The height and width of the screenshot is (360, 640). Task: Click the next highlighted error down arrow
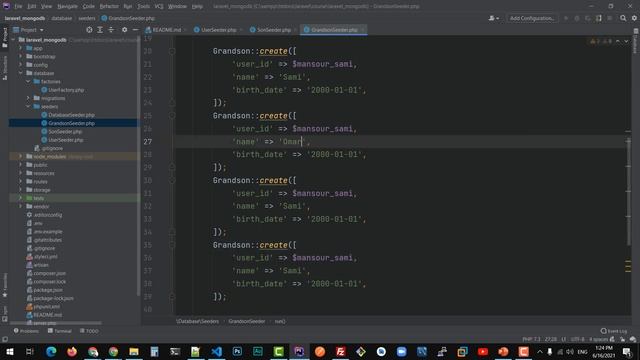[x=626, y=41]
